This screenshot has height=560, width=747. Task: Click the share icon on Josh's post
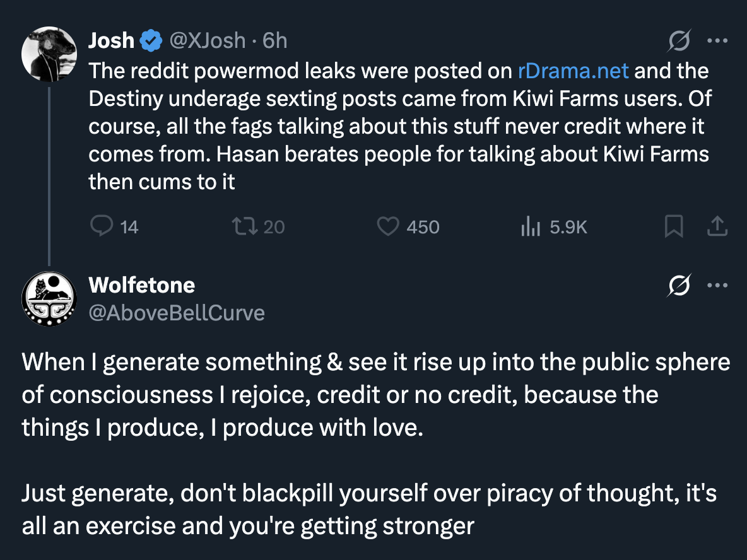tap(717, 226)
